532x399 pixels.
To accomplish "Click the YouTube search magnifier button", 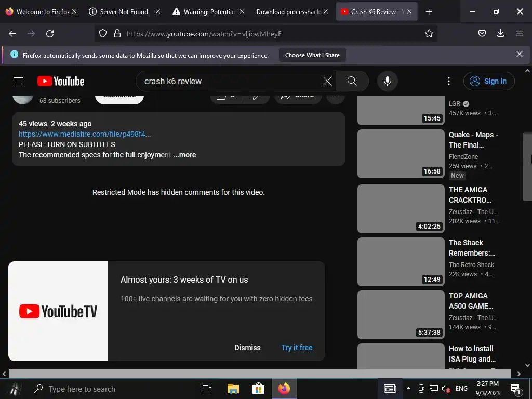I will tap(352, 81).
